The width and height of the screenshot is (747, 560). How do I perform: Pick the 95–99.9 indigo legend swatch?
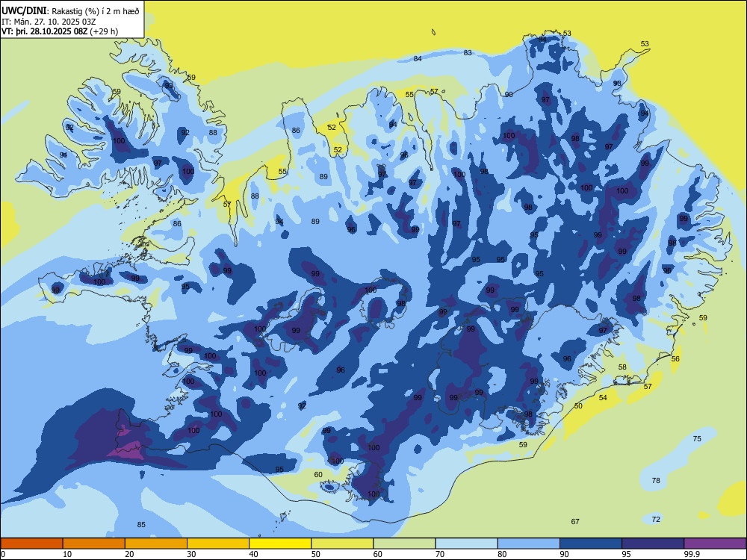(x=653, y=544)
